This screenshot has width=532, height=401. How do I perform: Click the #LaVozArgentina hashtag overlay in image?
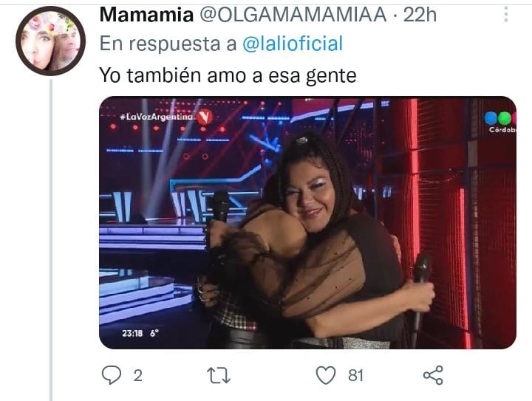pyautogui.click(x=157, y=117)
